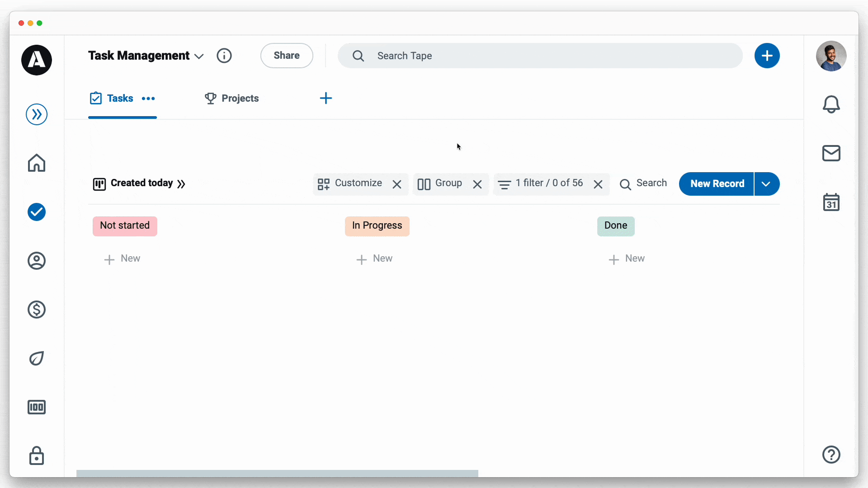Click the task management board icon

coord(99,183)
